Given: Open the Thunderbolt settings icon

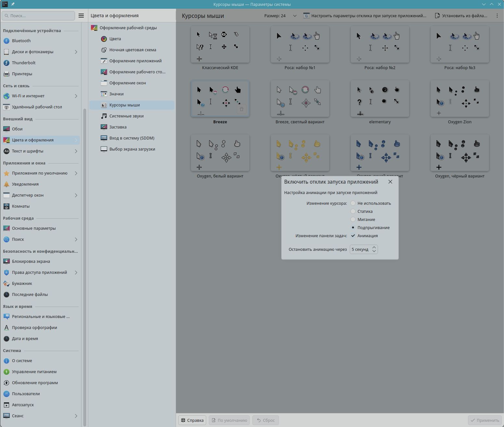Looking at the screenshot, I should click(x=6, y=63).
